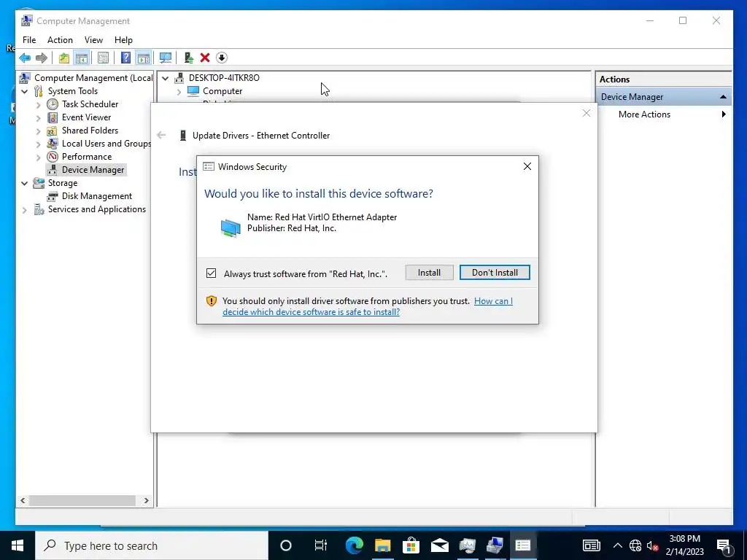Click the Up one level folder icon
The height and width of the screenshot is (560, 747).
[x=64, y=58]
